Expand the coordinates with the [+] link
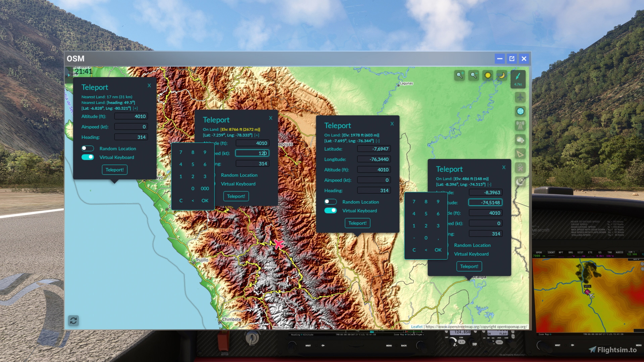Viewport: 644px width, 362px height. click(x=136, y=108)
